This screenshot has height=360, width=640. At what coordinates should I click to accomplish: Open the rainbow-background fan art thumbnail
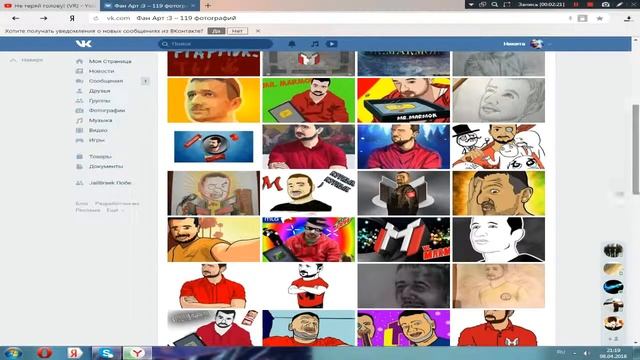pos(309,240)
